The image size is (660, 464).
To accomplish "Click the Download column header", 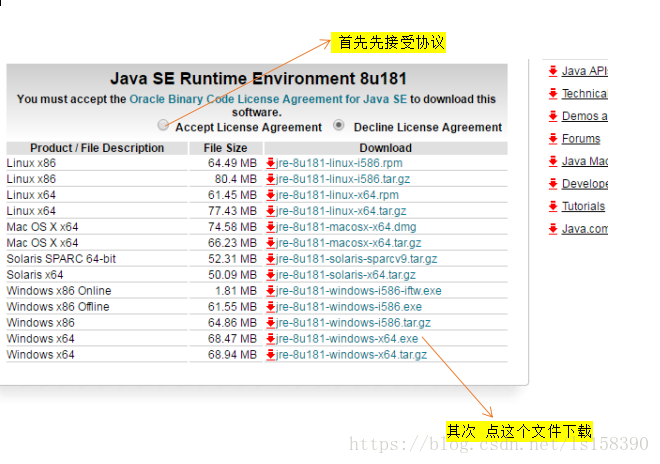I will (386, 148).
